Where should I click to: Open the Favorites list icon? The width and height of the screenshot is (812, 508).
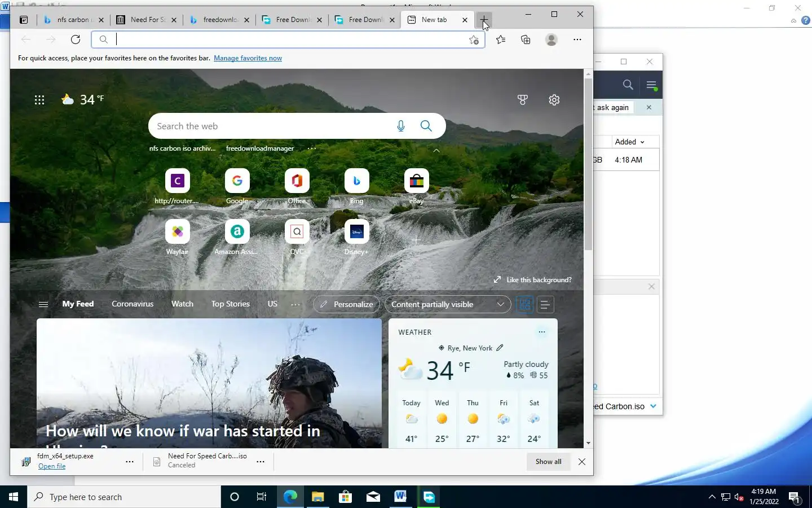(501, 40)
